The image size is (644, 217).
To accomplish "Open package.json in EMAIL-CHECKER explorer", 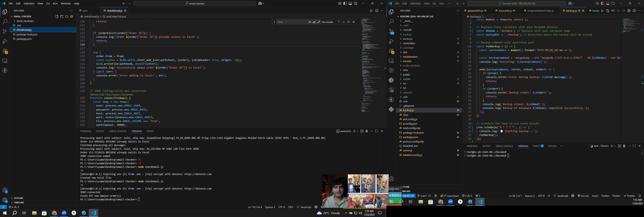I will click(x=43, y=39).
